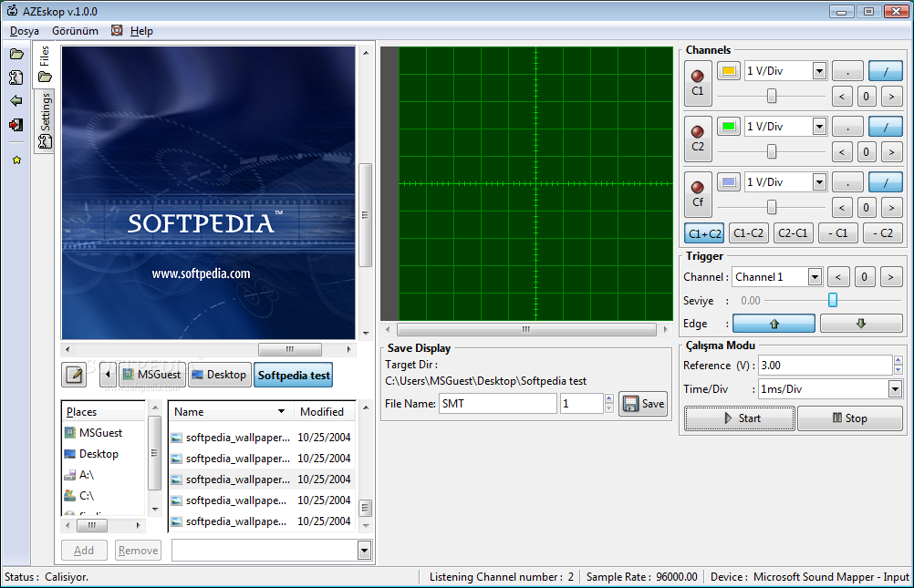Select C:\ in Places list
This screenshot has height=588, width=914.
(x=87, y=496)
